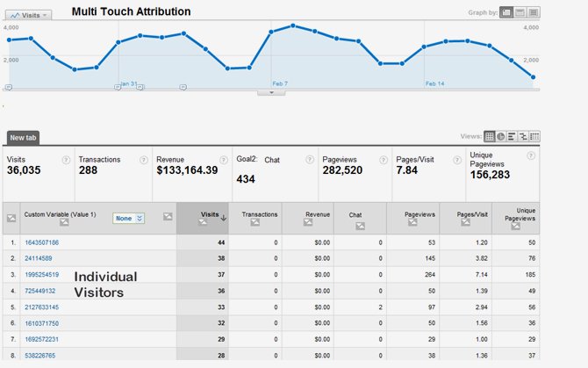The width and height of the screenshot is (588, 368).
Task: Open visitor 24114589 link
Action: tap(39, 258)
